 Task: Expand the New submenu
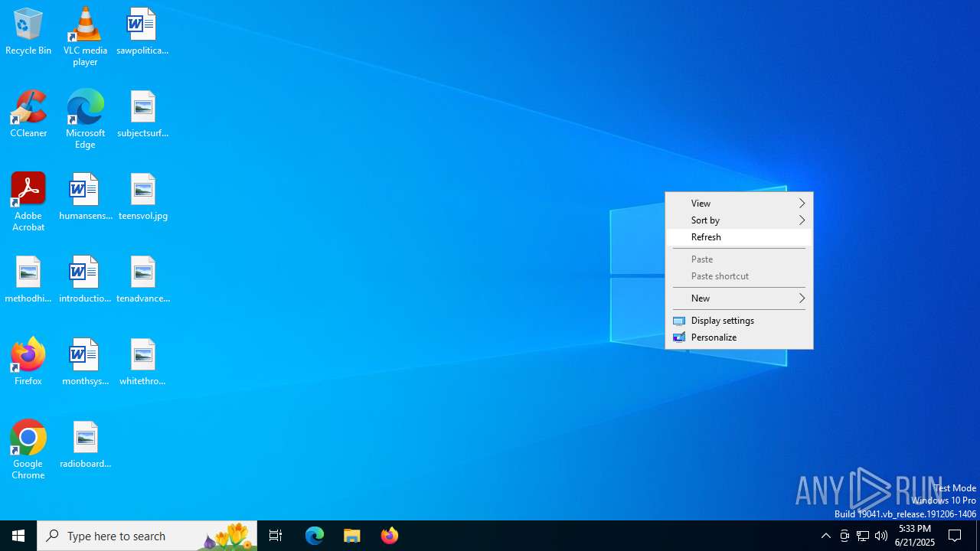pos(739,298)
